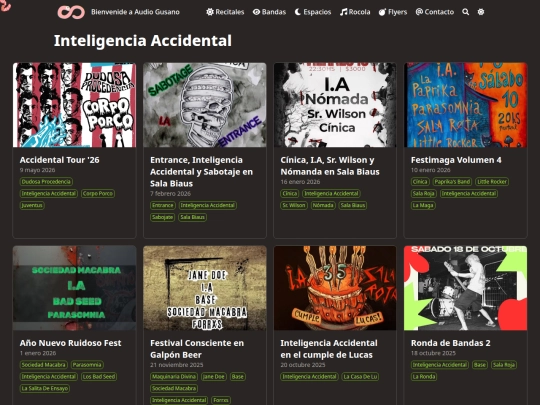This screenshot has width=540, height=405.
Task: Select the Sr. Wilson tag
Action: click(294, 205)
